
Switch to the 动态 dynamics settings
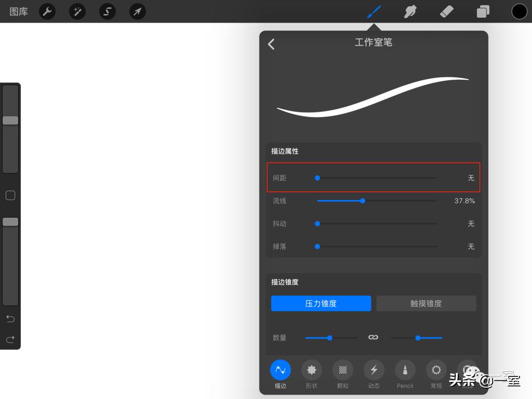(373, 374)
